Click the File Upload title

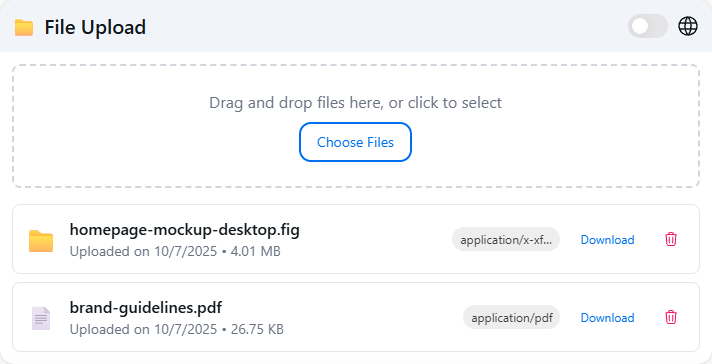pyautogui.click(x=95, y=27)
